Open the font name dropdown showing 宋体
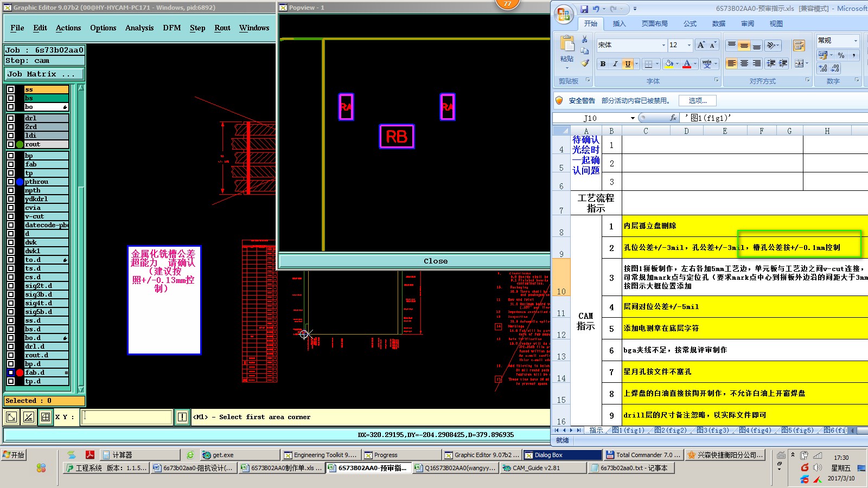 point(663,45)
